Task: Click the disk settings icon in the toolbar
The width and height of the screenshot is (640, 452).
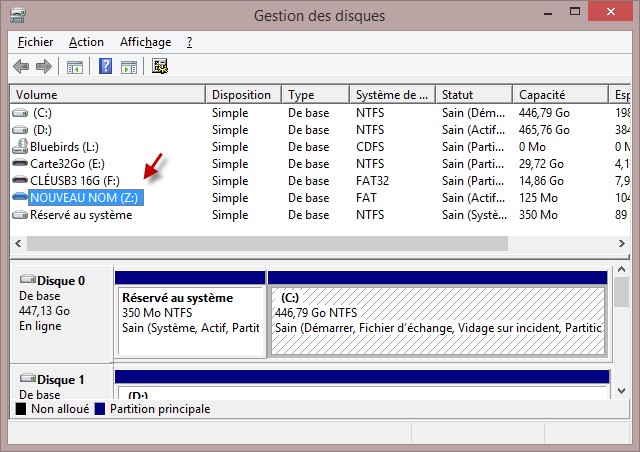Action: point(160,67)
